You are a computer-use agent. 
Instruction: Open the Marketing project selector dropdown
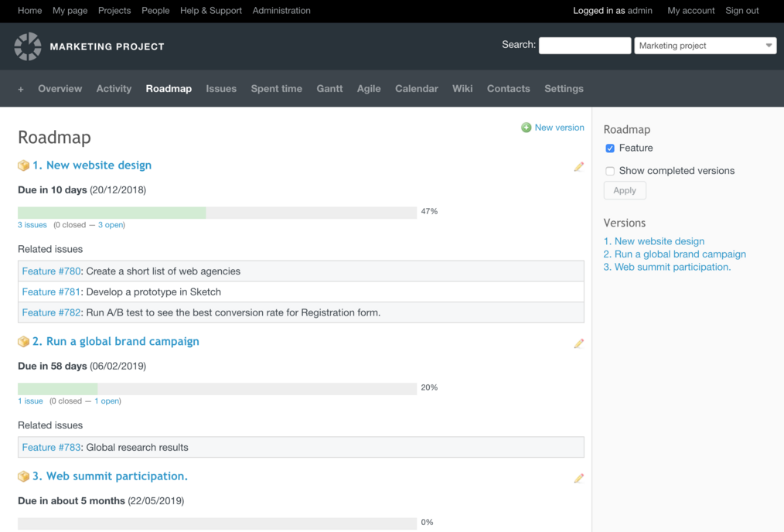point(705,46)
